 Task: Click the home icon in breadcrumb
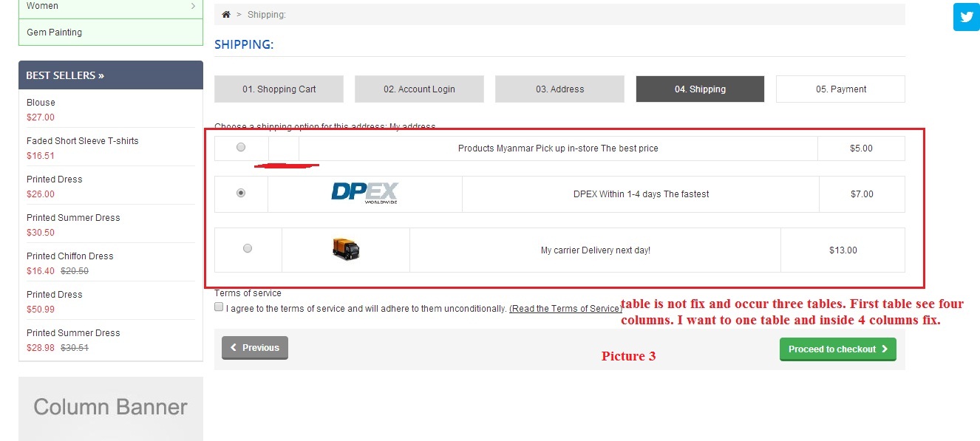click(226, 15)
